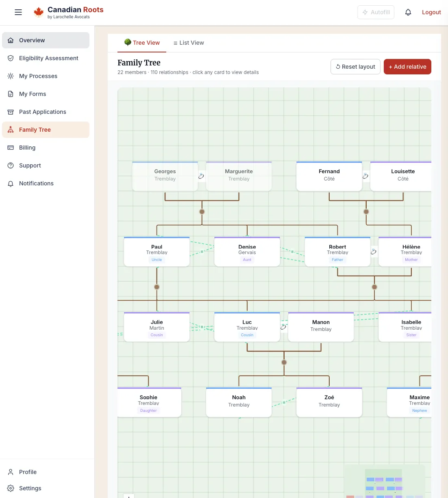Click junction node below Robert and Hélène
This screenshot has width=448, height=498.
(x=374, y=287)
